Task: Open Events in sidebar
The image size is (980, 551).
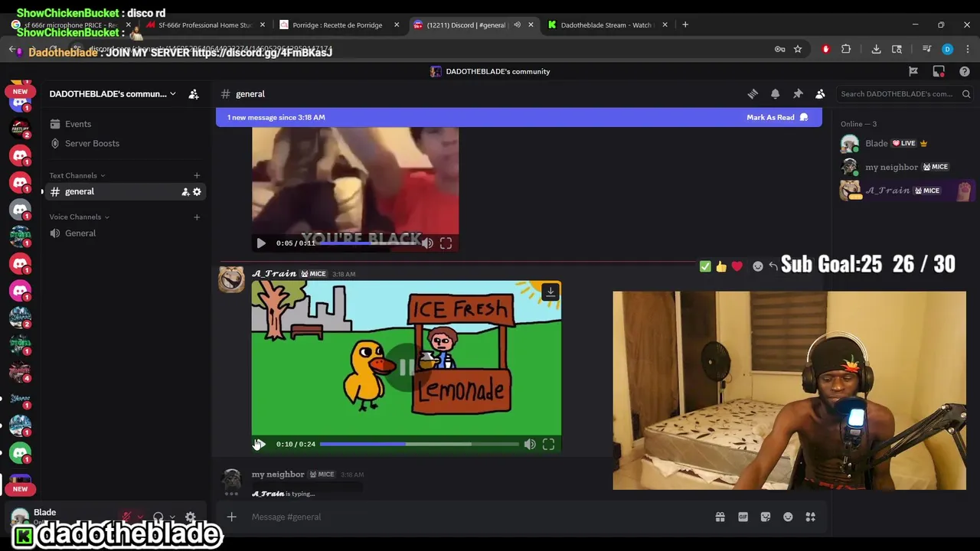Action: 77,124
